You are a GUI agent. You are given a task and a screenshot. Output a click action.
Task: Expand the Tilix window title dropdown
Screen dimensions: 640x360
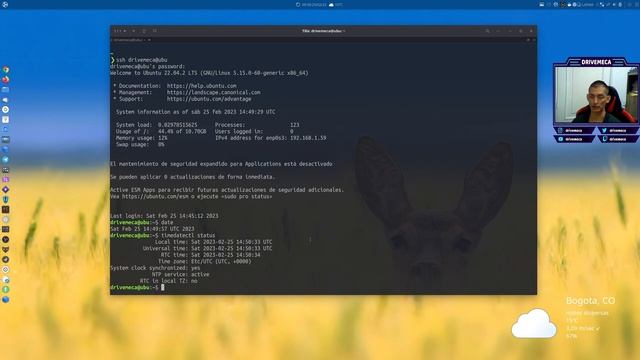(x=323, y=31)
